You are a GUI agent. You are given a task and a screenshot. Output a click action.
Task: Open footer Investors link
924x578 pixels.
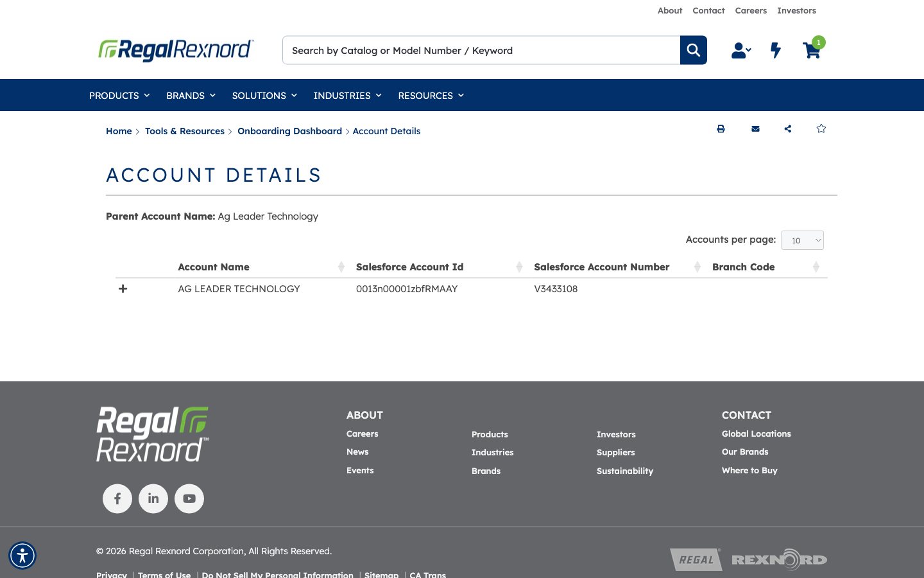click(x=616, y=435)
